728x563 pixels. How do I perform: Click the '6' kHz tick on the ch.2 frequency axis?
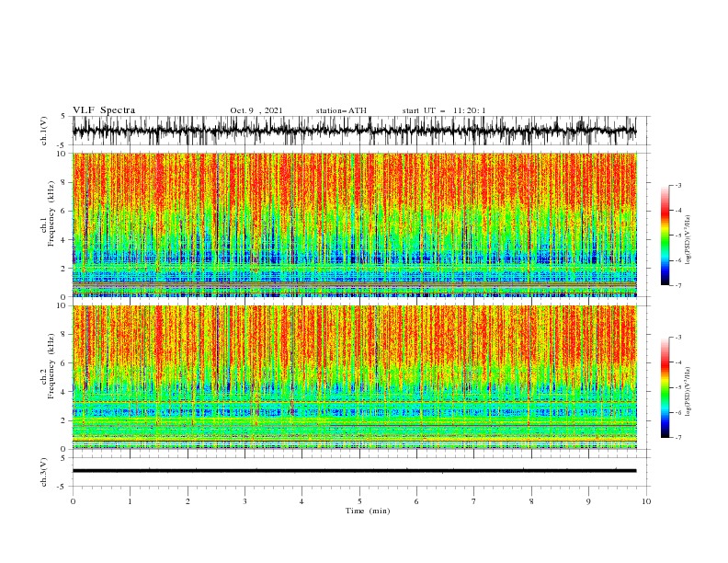click(x=64, y=363)
